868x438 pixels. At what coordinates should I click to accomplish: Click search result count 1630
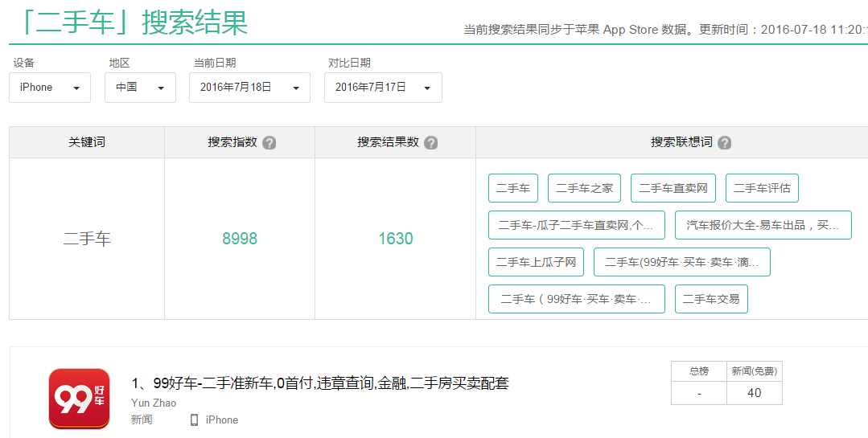(x=395, y=239)
